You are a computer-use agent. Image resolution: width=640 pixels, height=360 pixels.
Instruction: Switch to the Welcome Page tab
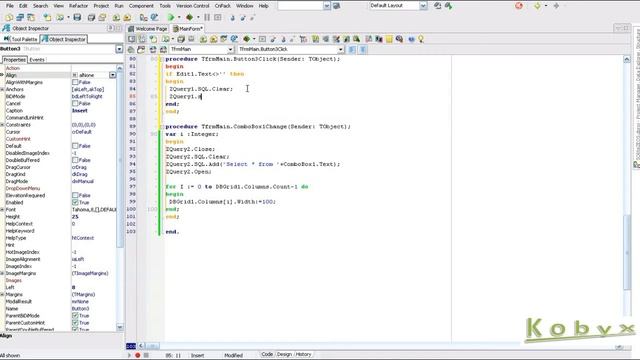tap(148, 29)
